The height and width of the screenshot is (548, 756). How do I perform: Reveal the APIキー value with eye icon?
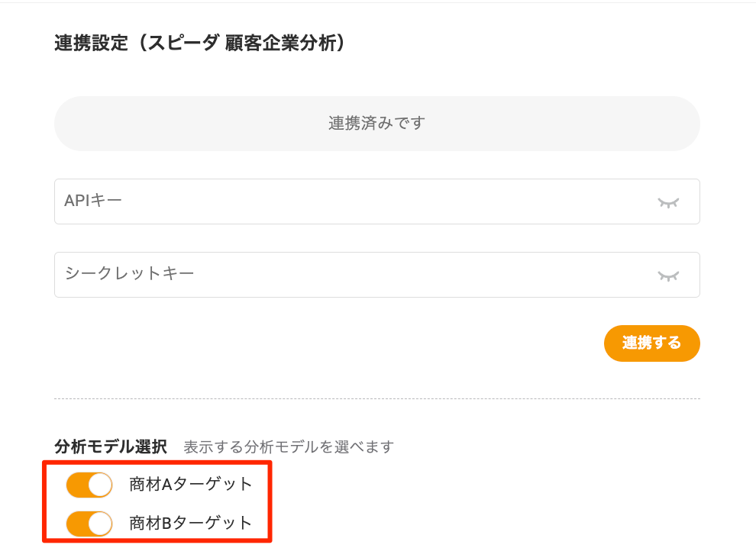coord(668,202)
